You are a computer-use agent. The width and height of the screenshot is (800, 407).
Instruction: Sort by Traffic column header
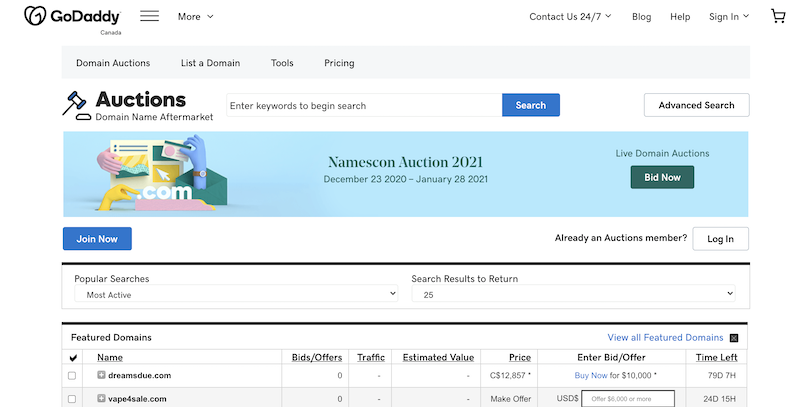(x=371, y=358)
